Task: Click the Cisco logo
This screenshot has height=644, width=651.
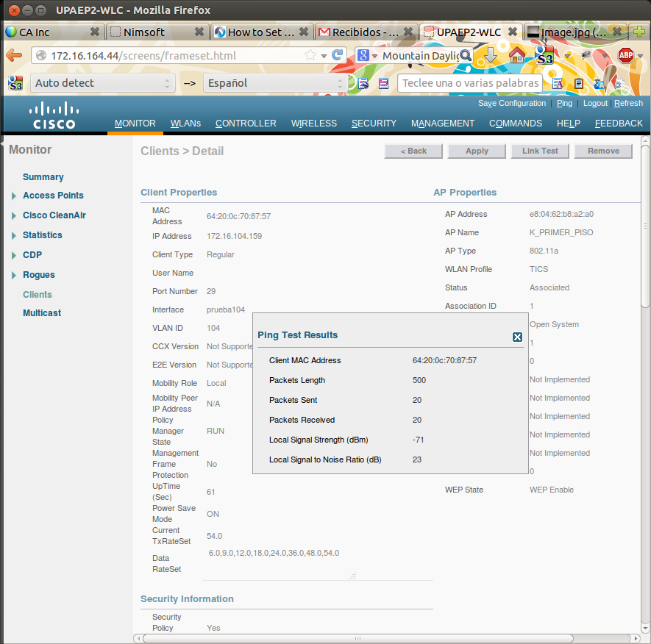Action: pos(54,115)
